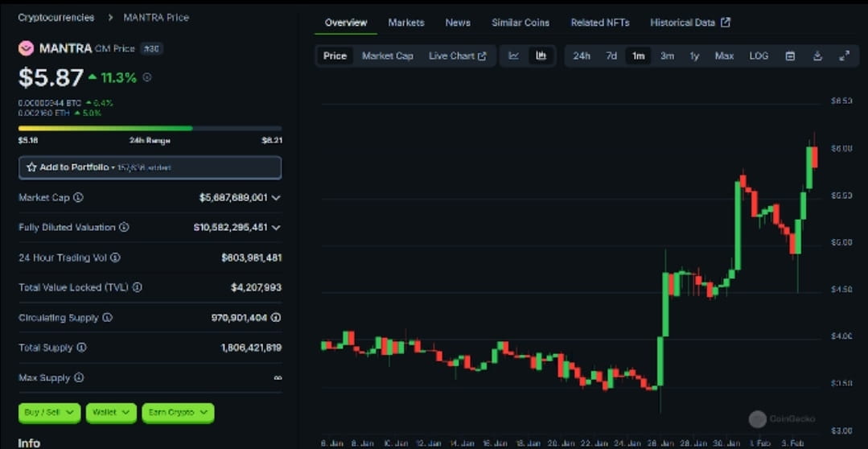Select 3m time range
The height and width of the screenshot is (449, 868).
coord(667,56)
